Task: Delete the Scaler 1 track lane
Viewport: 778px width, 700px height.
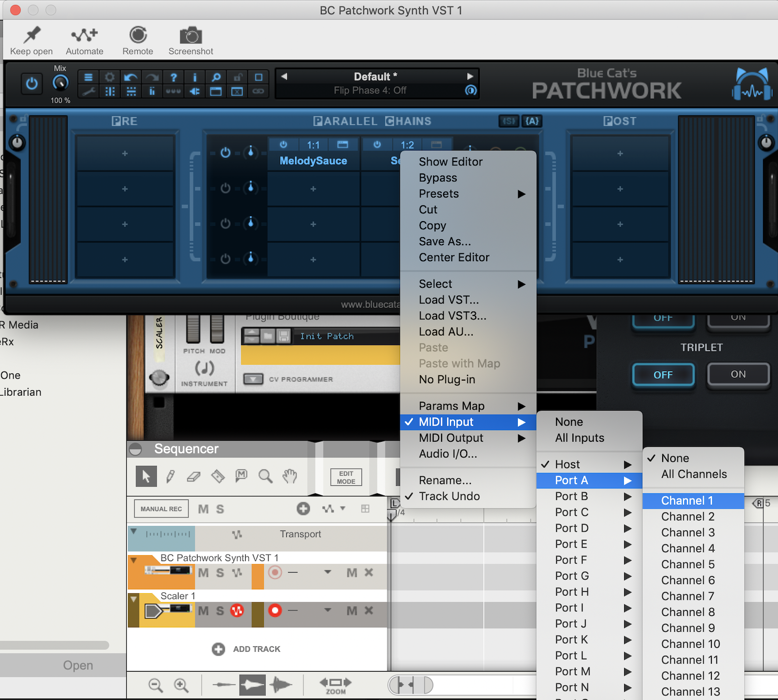Action: 369,610
